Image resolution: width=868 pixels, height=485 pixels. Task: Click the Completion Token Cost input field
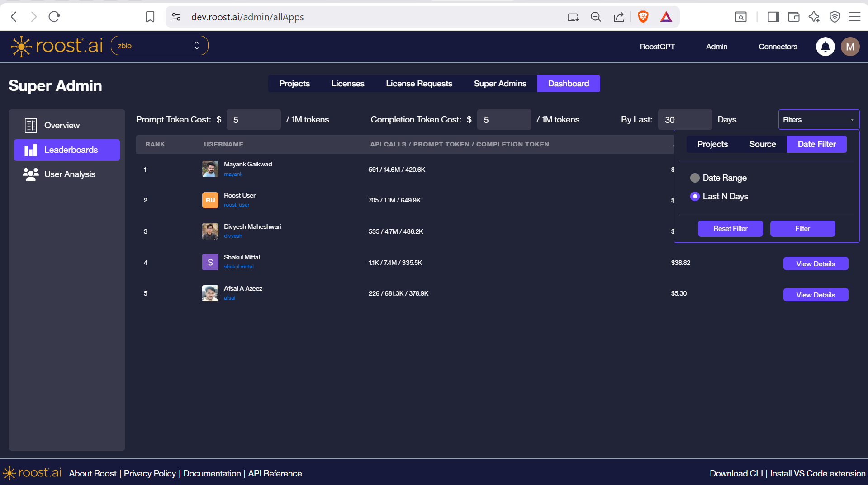point(503,119)
